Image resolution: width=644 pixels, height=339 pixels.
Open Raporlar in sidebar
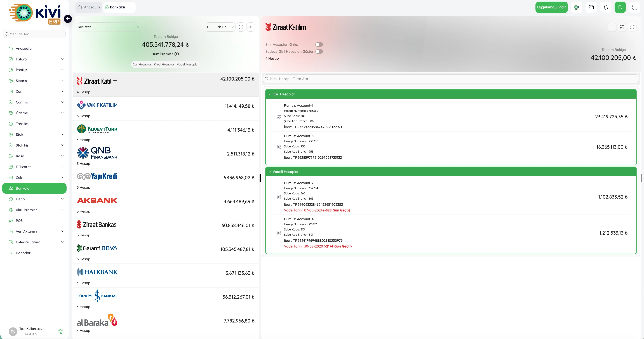pos(34,253)
